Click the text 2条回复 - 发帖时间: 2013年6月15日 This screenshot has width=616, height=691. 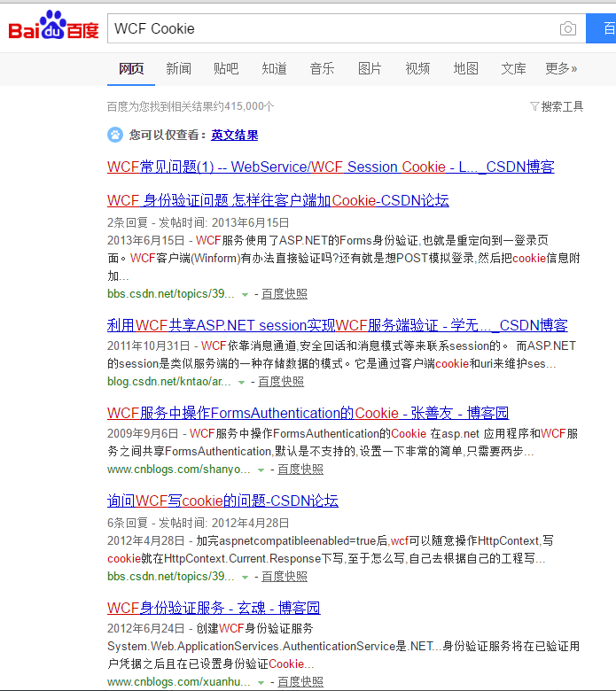(x=198, y=222)
